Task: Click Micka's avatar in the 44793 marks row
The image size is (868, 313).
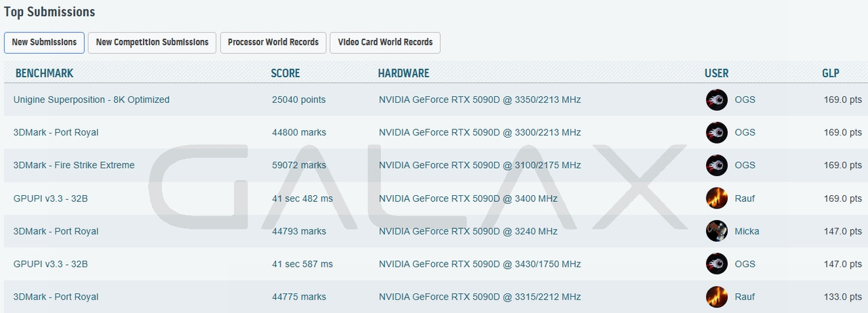Action: pos(717,231)
